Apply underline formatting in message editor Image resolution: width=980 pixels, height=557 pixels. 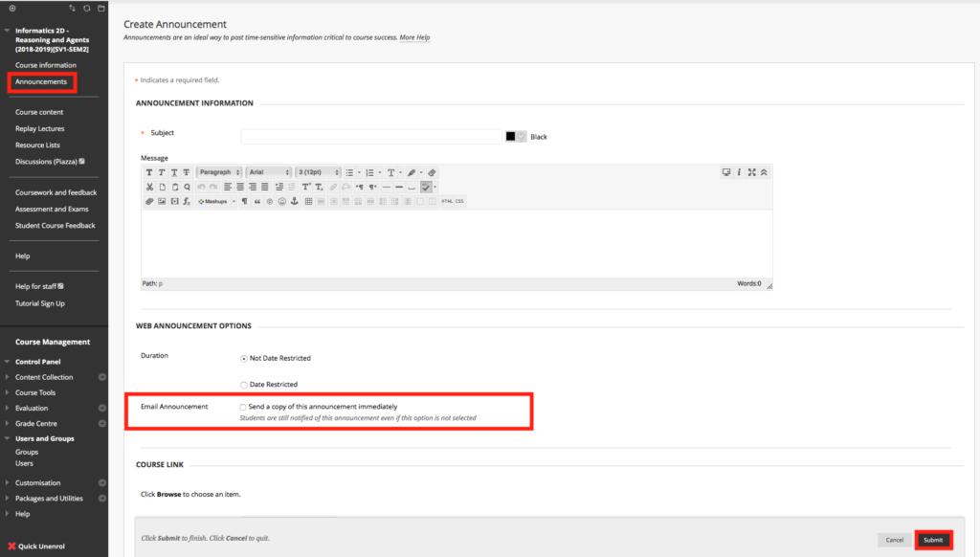click(x=174, y=172)
